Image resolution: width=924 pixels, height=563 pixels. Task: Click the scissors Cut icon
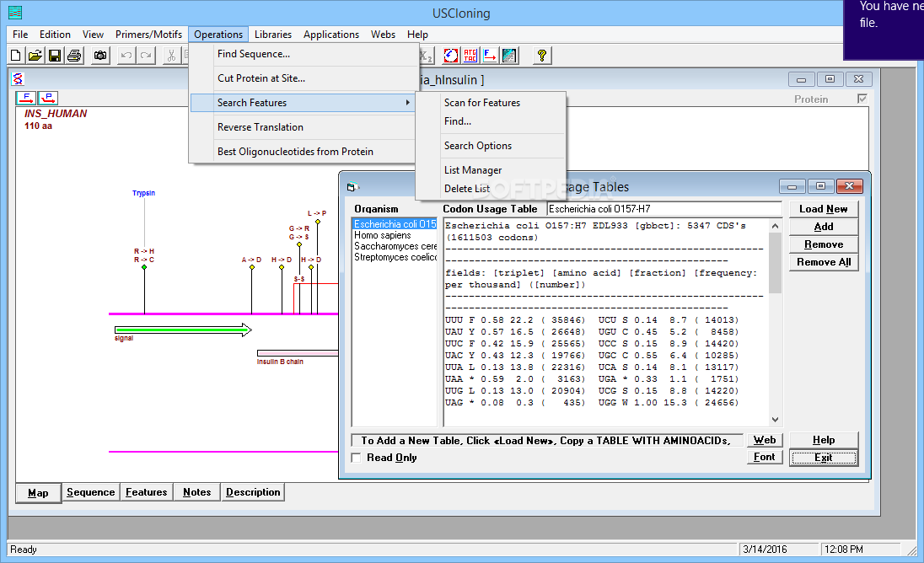[171, 56]
